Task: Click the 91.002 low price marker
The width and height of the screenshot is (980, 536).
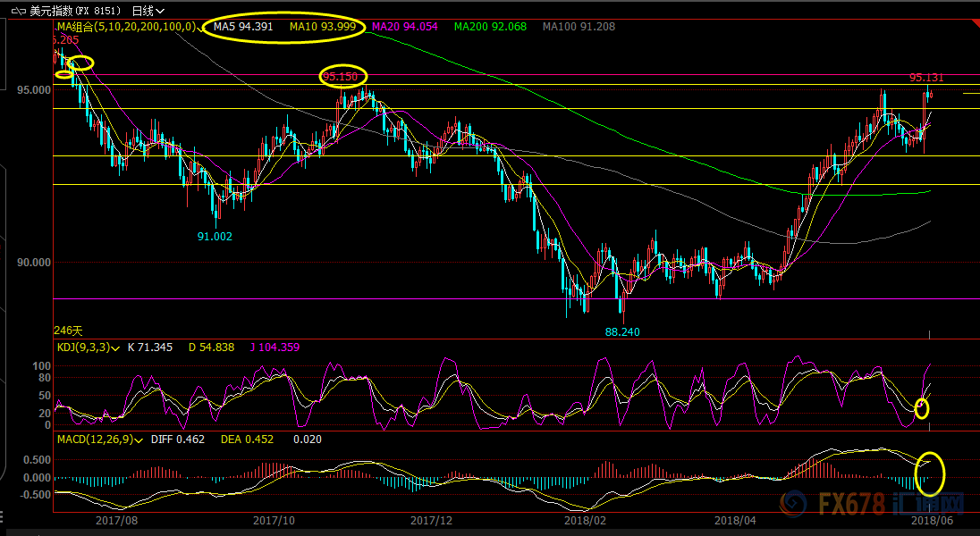Action: pyautogui.click(x=215, y=236)
